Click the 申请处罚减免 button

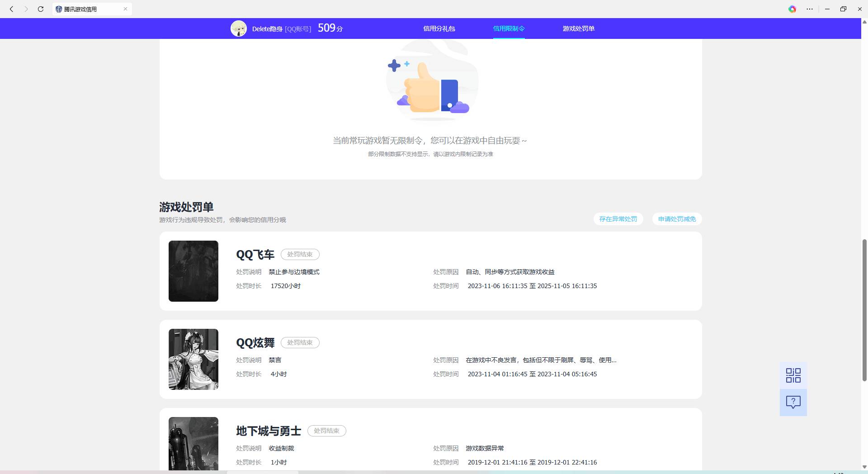click(677, 219)
